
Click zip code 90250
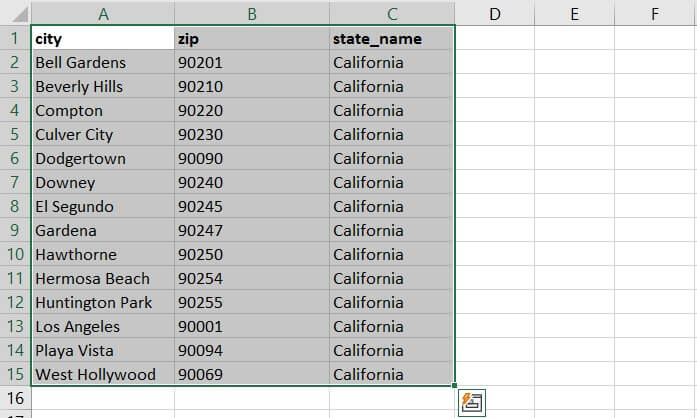pos(252,254)
